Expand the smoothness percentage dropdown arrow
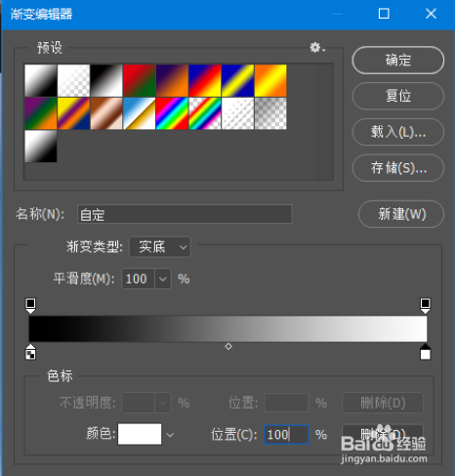Viewport: 455px width, 476px height. (x=163, y=279)
